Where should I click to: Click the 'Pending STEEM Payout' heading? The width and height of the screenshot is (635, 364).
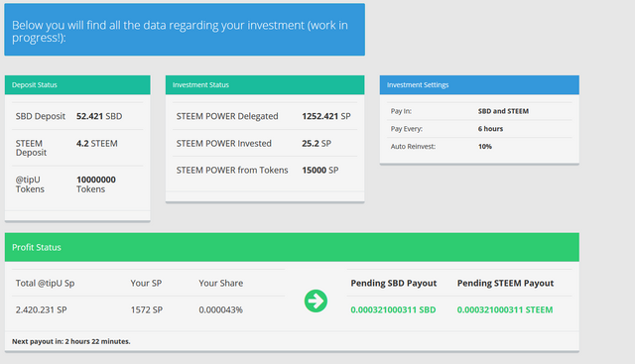tap(505, 283)
